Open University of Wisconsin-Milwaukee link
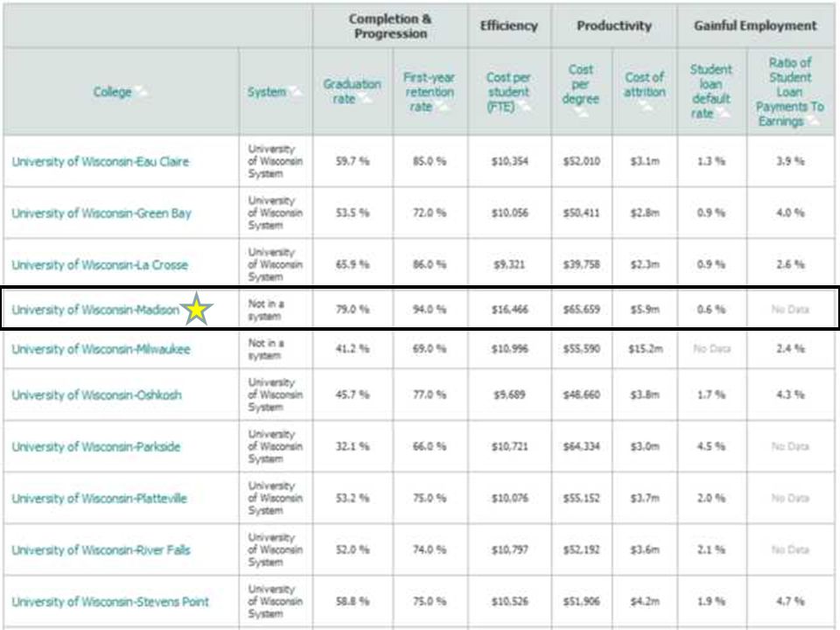Screen dimensions: 840x630 tap(101, 349)
